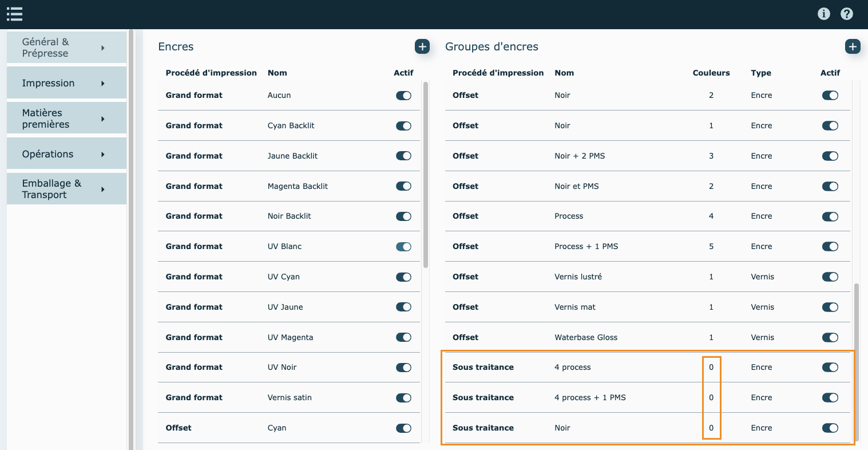The image size is (868, 450).
Task: Click the Groupes d'encres list scrollbar
Action: click(856, 361)
